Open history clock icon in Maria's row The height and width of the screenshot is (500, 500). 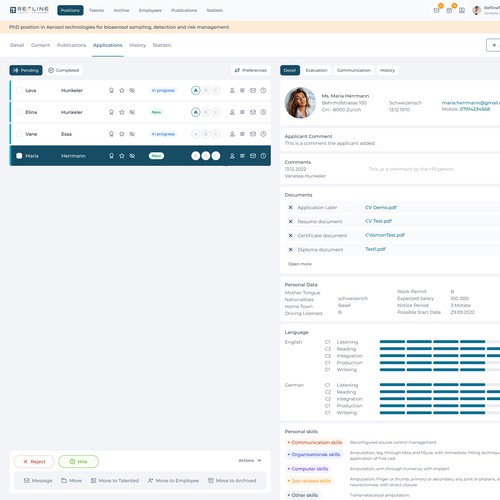pyautogui.click(x=263, y=156)
